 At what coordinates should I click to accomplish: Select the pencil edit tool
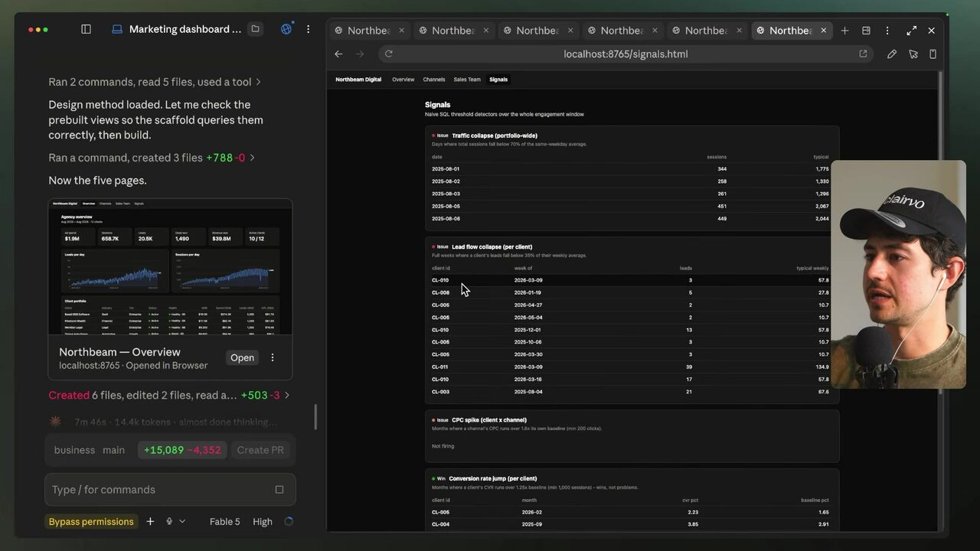[x=892, y=54]
